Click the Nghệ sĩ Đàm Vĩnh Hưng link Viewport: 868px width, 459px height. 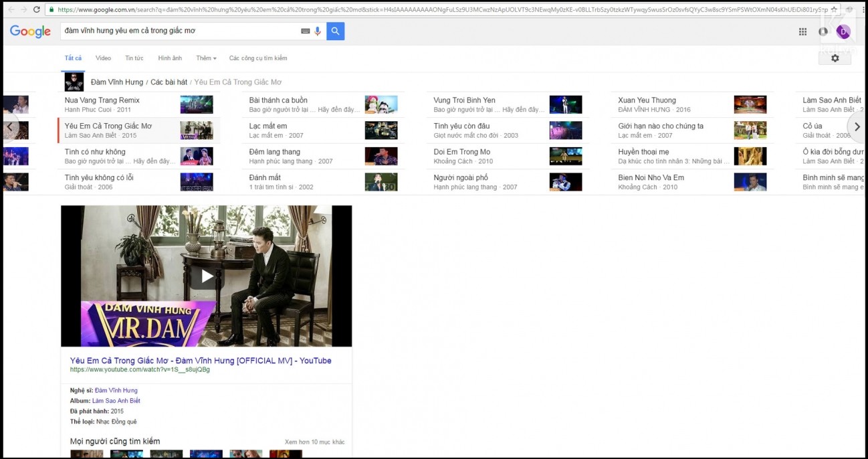(x=116, y=390)
